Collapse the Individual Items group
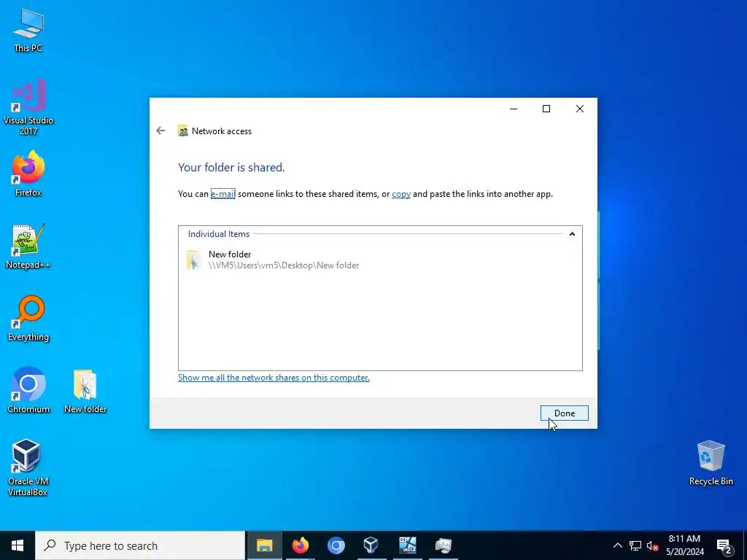 572,234
